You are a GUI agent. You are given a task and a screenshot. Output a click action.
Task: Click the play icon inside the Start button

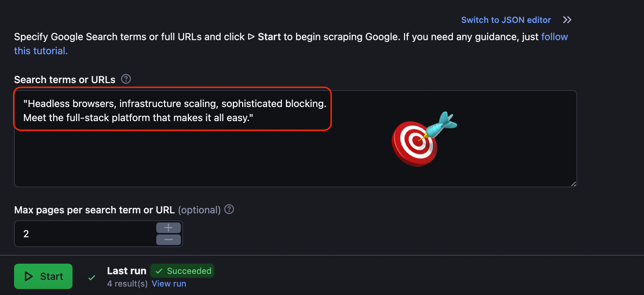[x=29, y=276]
